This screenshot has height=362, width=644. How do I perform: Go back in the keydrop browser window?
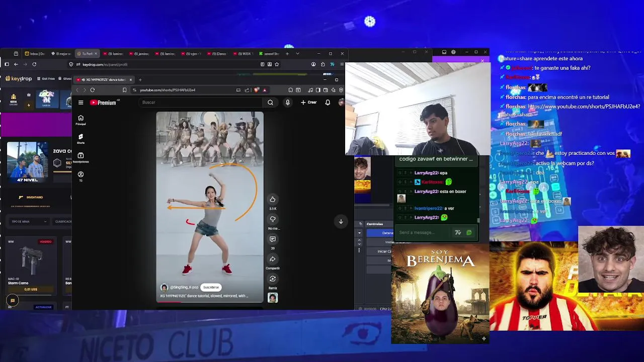click(16, 64)
